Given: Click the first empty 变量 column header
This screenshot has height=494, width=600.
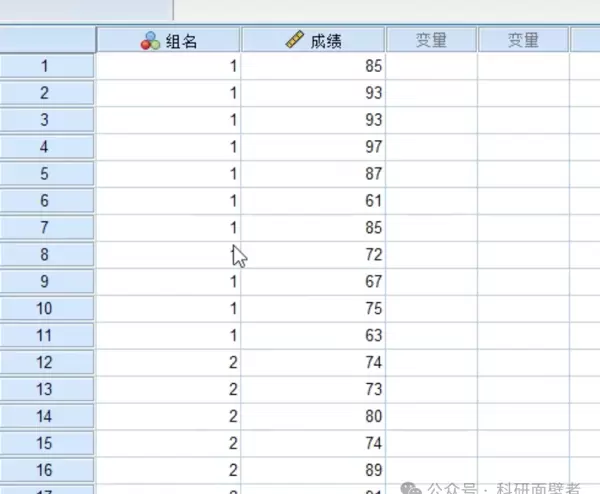Looking at the screenshot, I should (431, 41).
